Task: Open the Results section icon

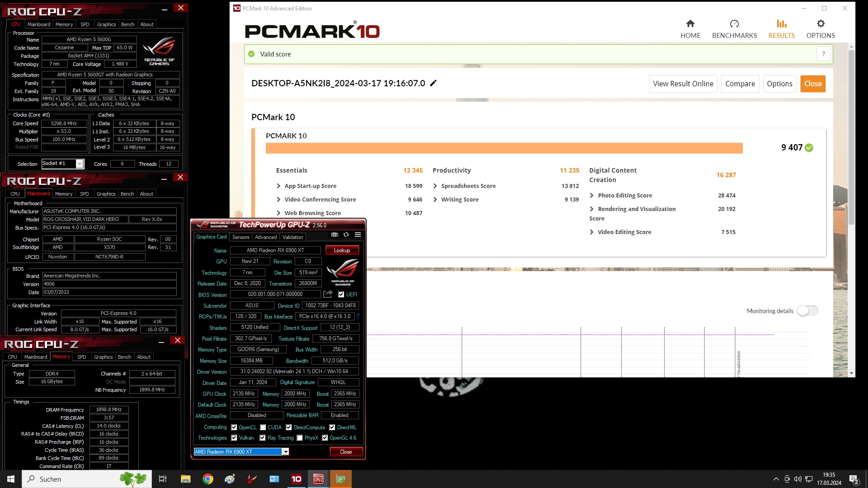Action: click(x=781, y=23)
